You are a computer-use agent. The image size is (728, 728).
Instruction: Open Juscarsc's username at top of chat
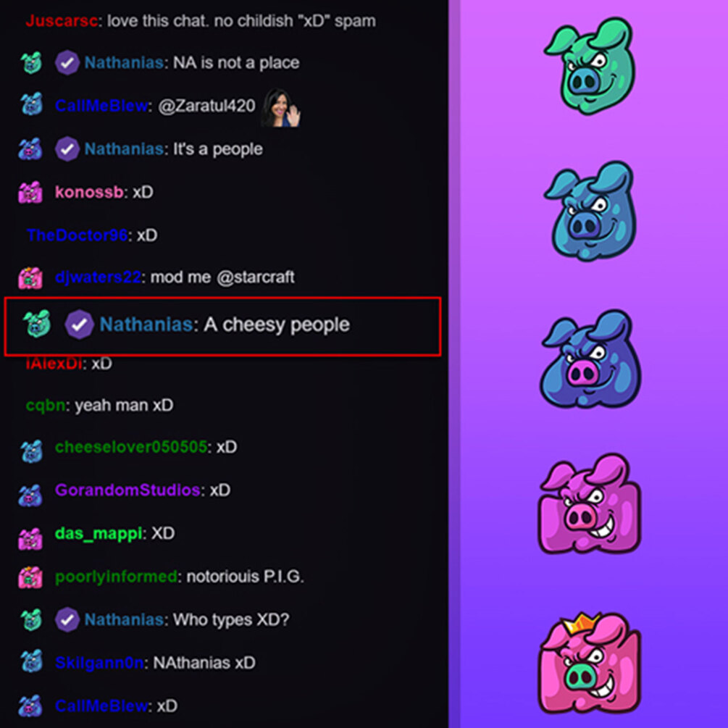click(x=62, y=21)
